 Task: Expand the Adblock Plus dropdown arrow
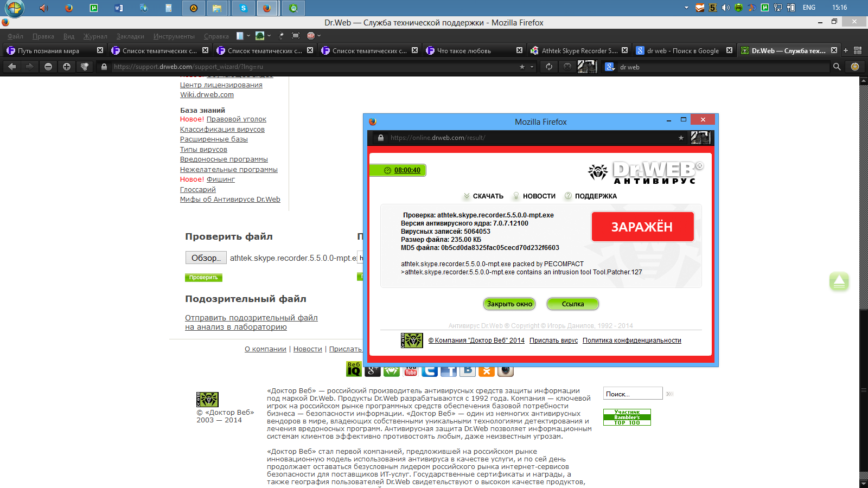[319, 36]
